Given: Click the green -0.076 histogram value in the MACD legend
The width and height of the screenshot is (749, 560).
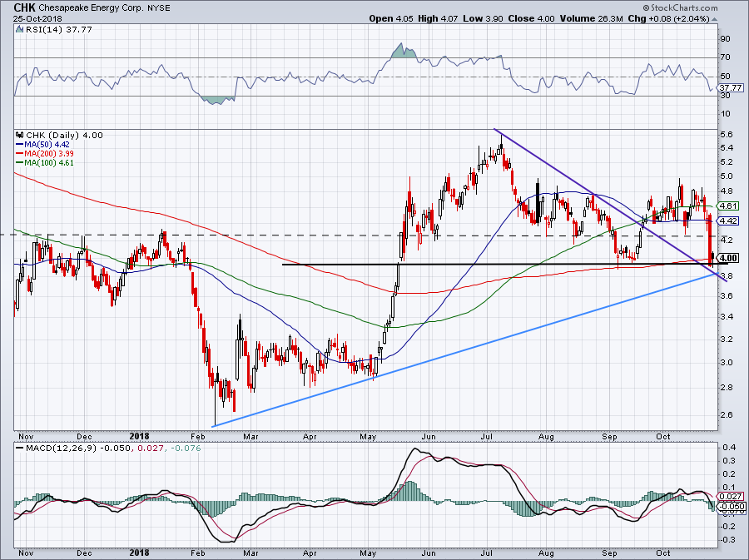Looking at the screenshot, I should click(x=186, y=448).
